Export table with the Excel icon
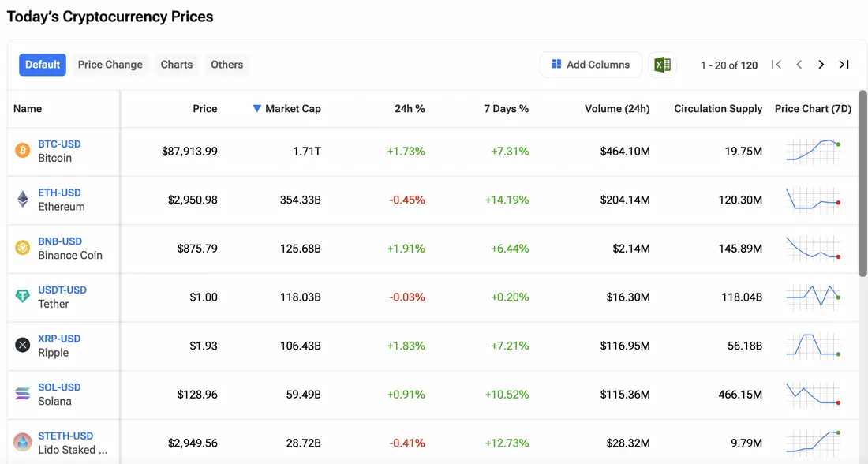 click(x=662, y=65)
